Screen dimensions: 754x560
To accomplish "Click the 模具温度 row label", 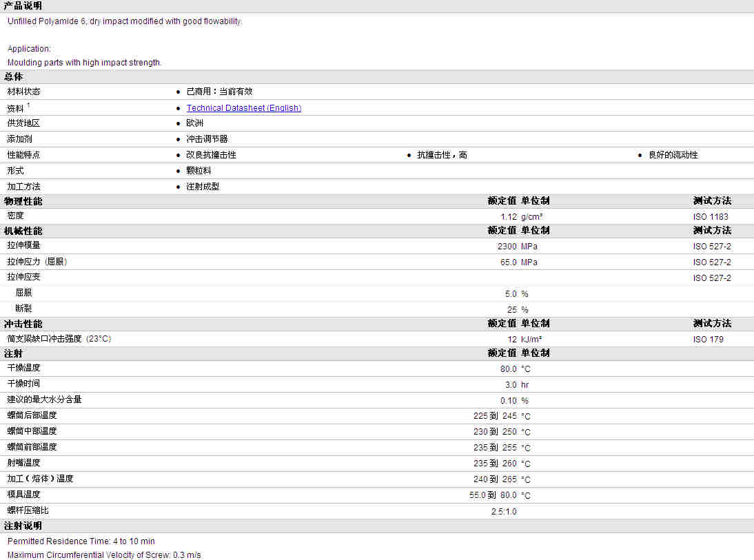I will click(x=23, y=495).
